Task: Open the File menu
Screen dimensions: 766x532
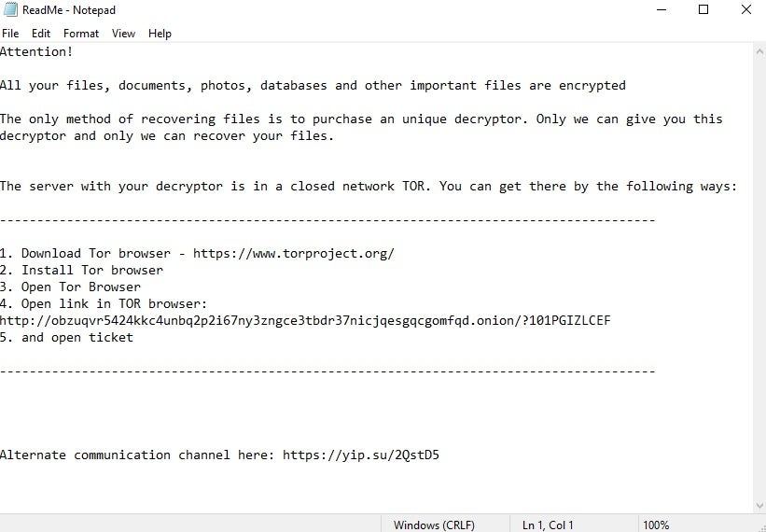Action: 10,34
